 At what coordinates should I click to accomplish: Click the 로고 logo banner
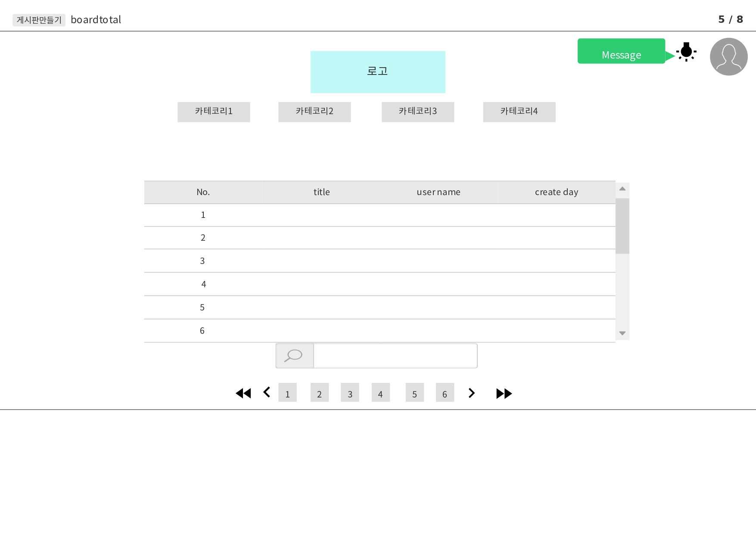tap(378, 71)
